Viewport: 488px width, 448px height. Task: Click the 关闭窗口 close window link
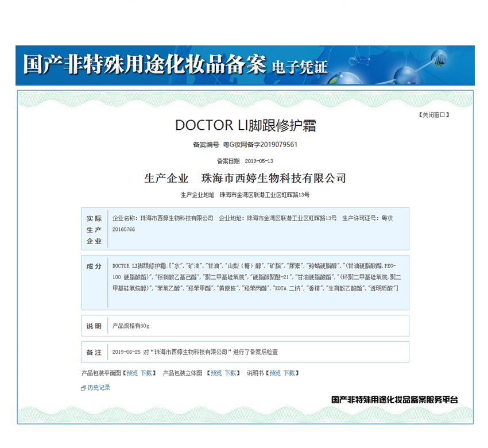tap(434, 115)
